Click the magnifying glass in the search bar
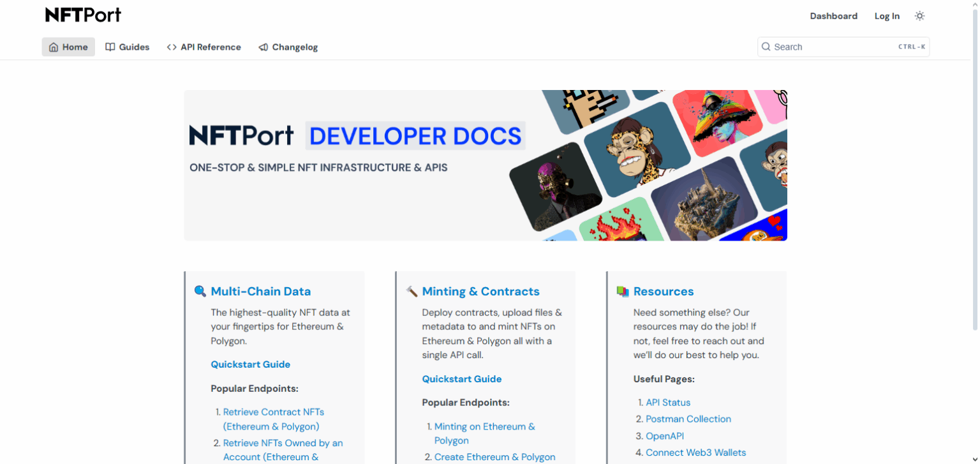Viewport: 980px width, 464px height. click(x=766, y=46)
